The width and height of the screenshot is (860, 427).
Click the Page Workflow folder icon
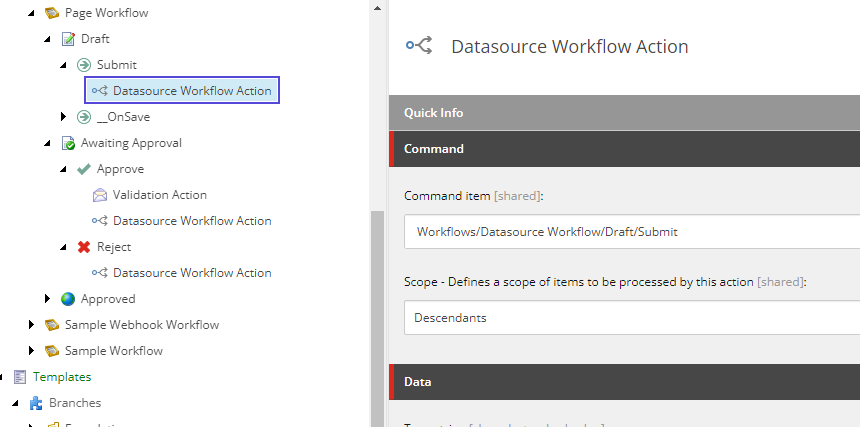point(52,13)
